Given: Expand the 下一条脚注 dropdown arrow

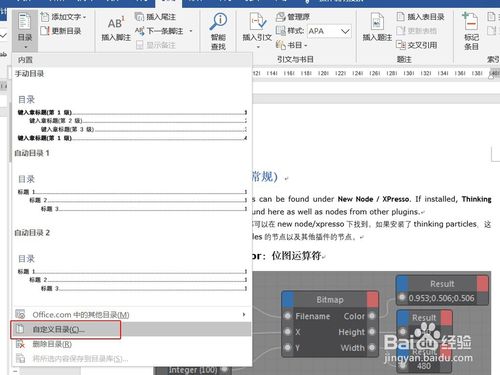Looking at the screenshot, I should point(191,31).
